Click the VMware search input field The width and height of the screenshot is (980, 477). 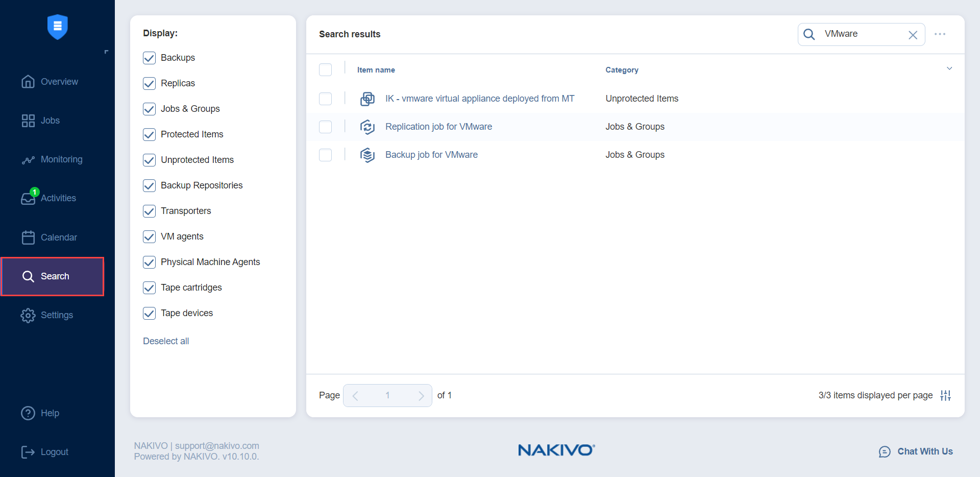863,34
